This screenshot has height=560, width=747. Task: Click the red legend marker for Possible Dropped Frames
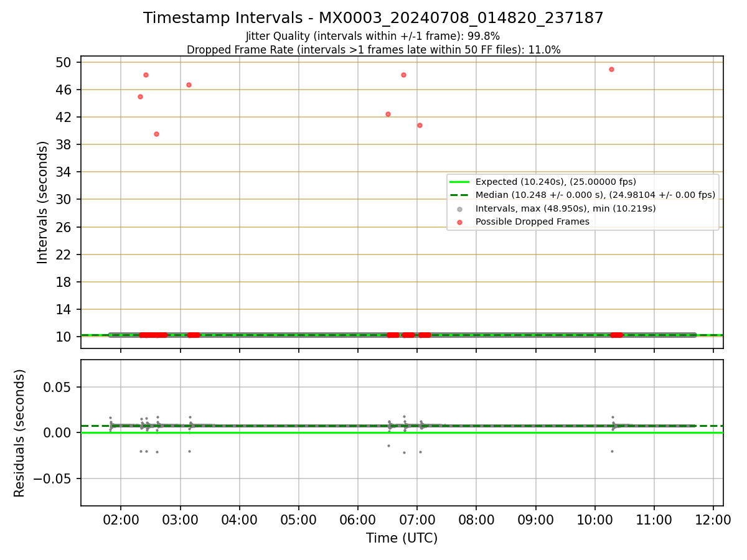pos(459,222)
